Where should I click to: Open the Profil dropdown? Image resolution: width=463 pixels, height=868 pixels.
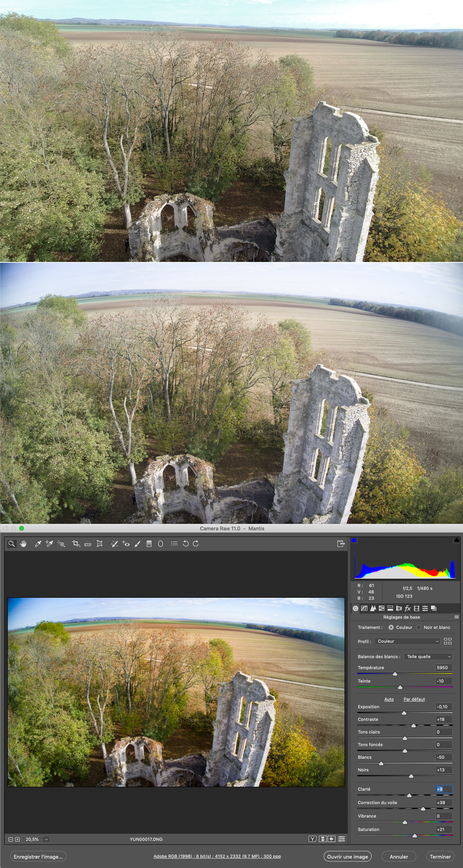[407, 641]
